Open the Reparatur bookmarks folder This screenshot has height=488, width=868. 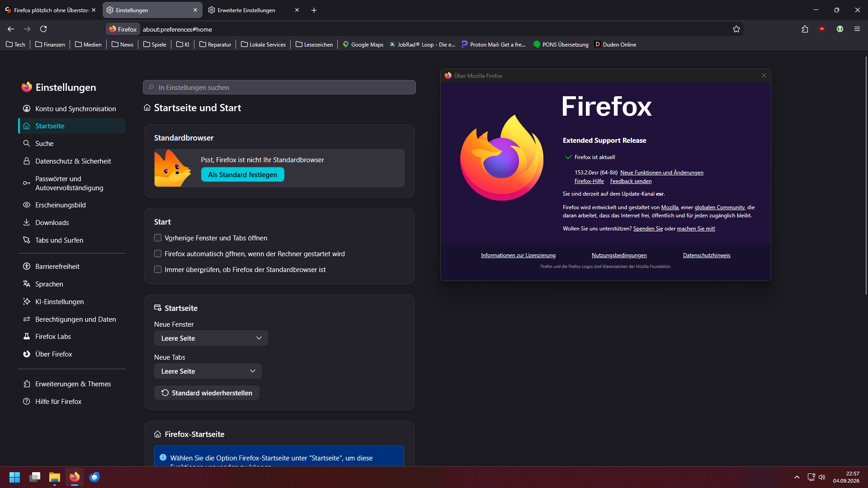point(215,45)
